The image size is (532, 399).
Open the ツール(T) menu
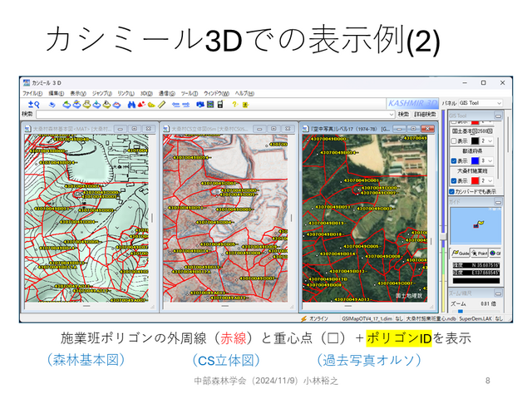point(190,93)
